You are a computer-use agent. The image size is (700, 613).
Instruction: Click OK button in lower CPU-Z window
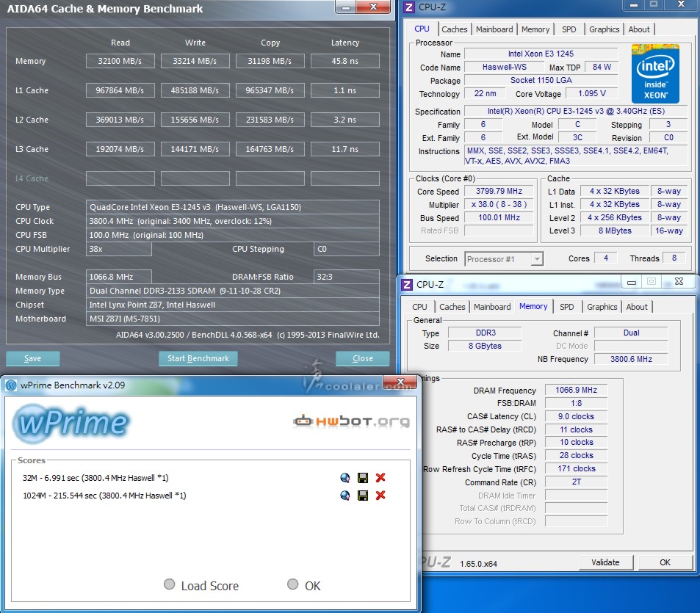[665, 562]
